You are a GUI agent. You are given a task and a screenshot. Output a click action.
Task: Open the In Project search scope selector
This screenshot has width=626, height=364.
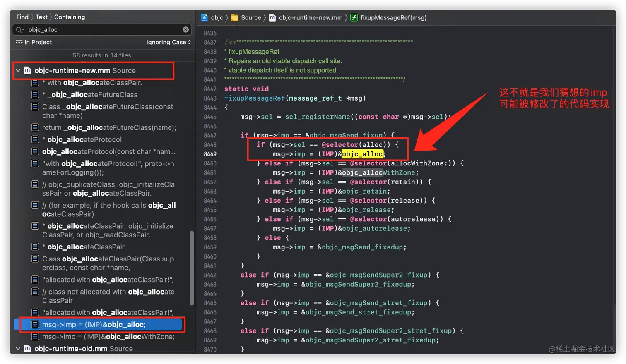pyautogui.click(x=34, y=42)
